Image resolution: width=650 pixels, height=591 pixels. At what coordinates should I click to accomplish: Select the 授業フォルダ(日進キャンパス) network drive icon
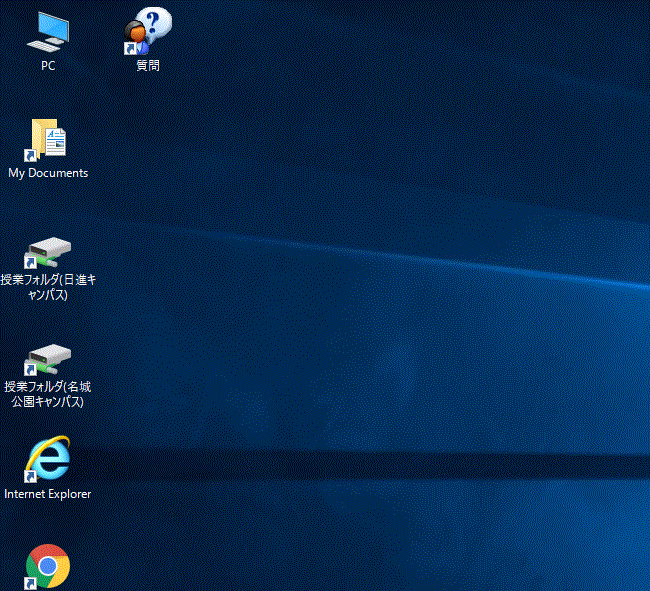pyautogui.click(x=48, y=252)
